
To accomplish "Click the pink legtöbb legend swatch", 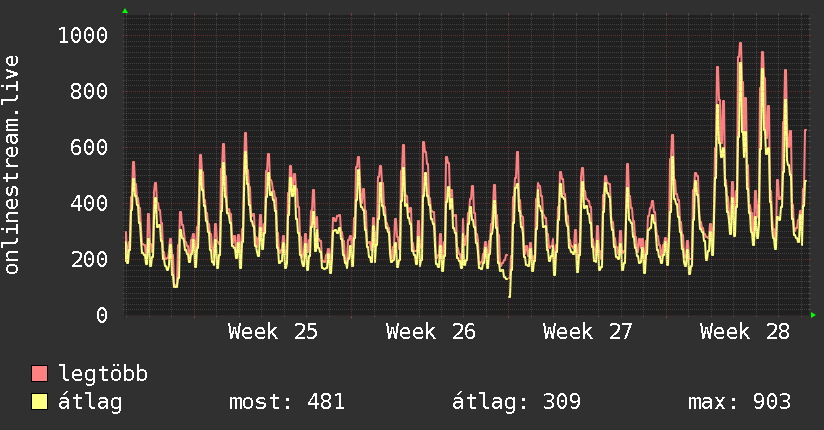I will click(39, 373).
